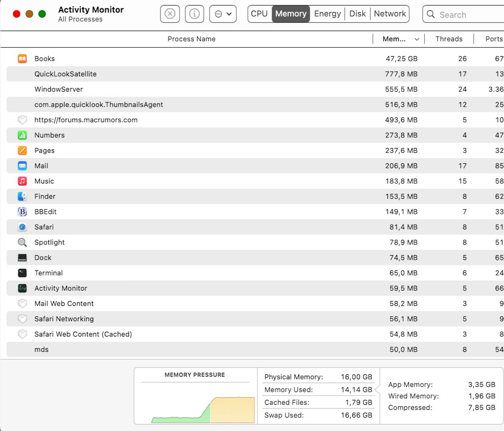The width and height of the screenshot is (504, 431).
Task: Click the 149,1 MB memory value
Action: pyautogui.click(x=401, y=212)
